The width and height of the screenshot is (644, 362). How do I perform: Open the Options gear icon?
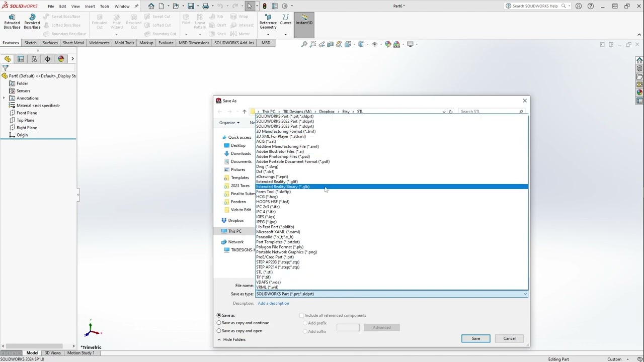pos(285,6)
